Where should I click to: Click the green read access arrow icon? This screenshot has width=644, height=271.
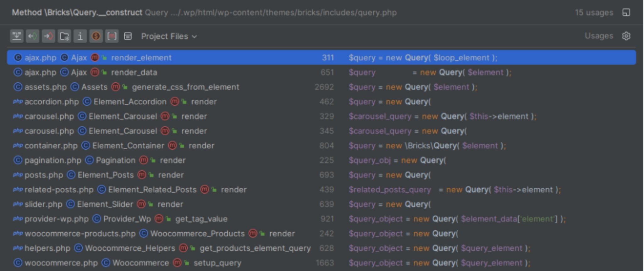click(32, 36)
